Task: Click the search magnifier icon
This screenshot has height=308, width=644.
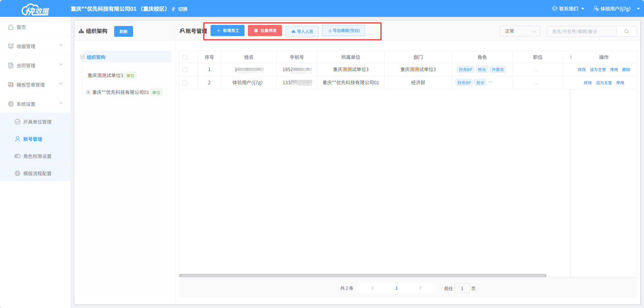Action: pyautogui.click(x=626, y=31)
